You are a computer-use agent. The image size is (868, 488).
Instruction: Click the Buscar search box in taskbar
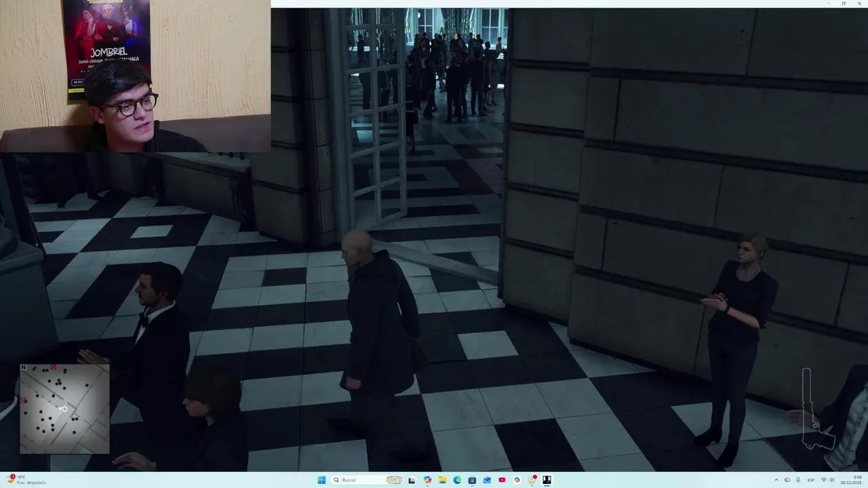point(367,480)
